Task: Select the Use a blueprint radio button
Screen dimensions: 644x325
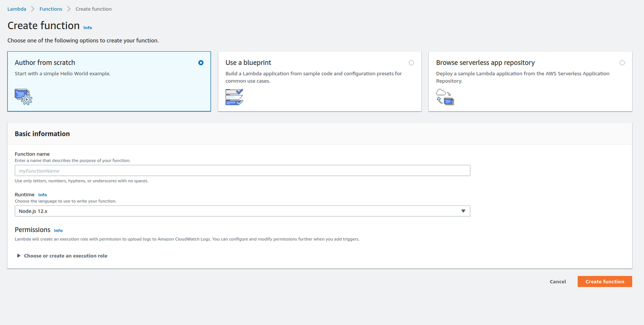Action: point(411,63)
